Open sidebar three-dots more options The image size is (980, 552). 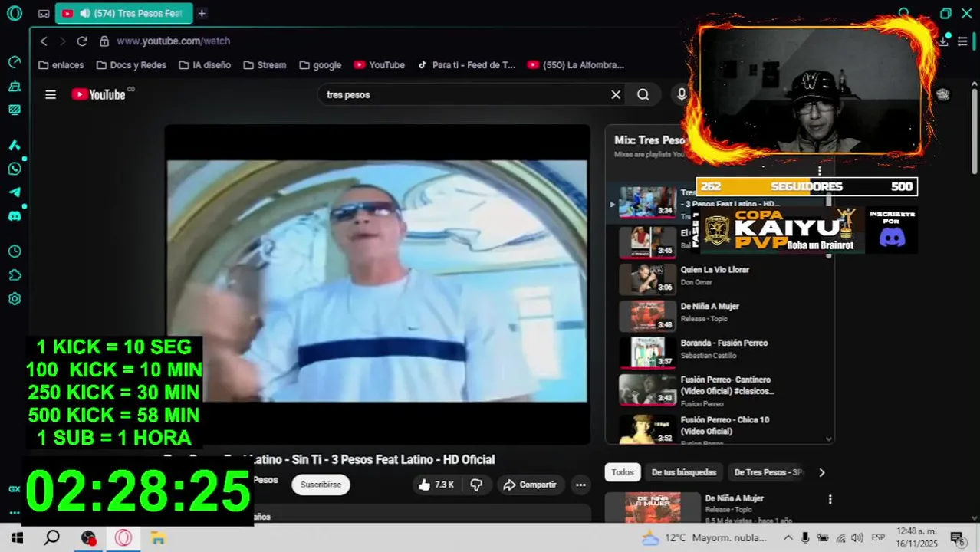[15, 512]
